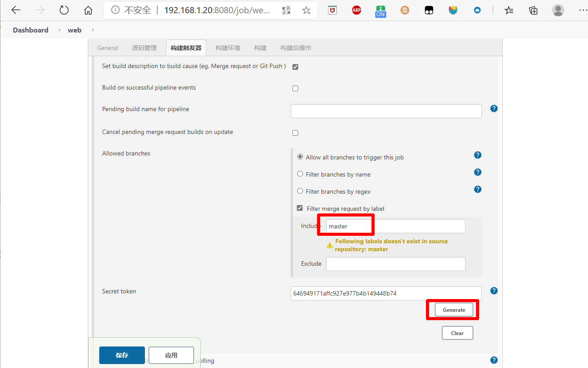Open help for Filter branches by regex
The image size is (588, 368).
click(478, 189)
